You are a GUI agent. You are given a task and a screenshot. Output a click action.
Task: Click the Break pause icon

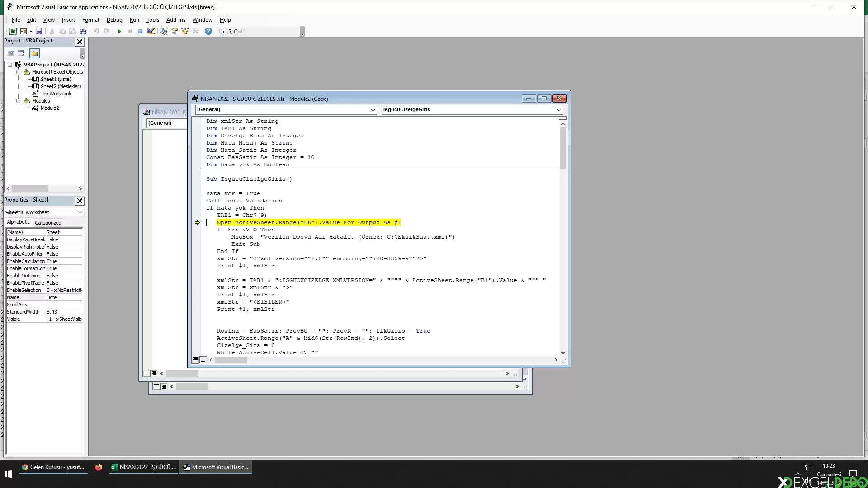130,31
